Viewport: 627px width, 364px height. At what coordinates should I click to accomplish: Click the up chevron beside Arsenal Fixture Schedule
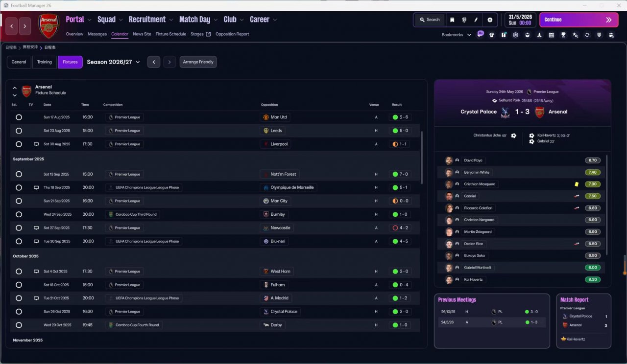pyautogui.click(x=15, y=88)
